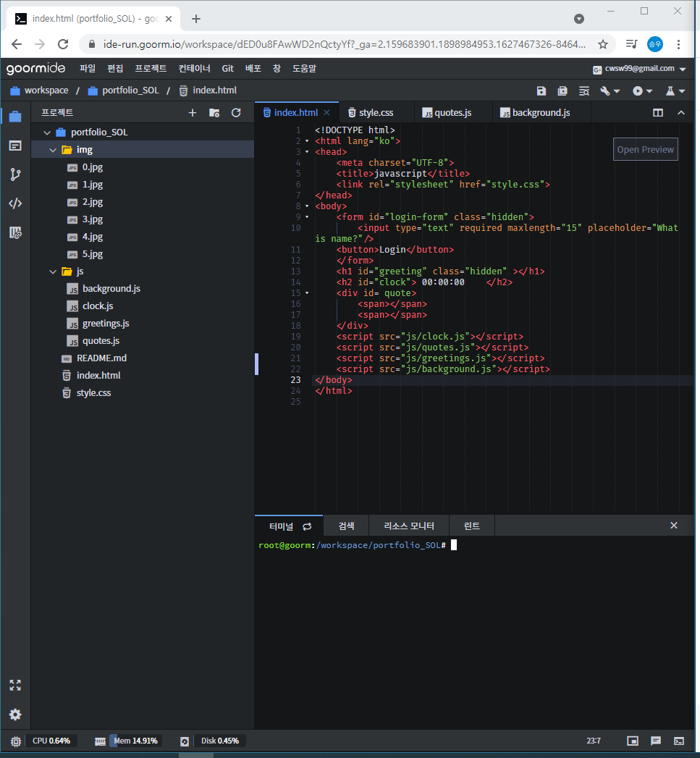Open terminal icon in status bar
700x758 pixels.
[679, 741]
